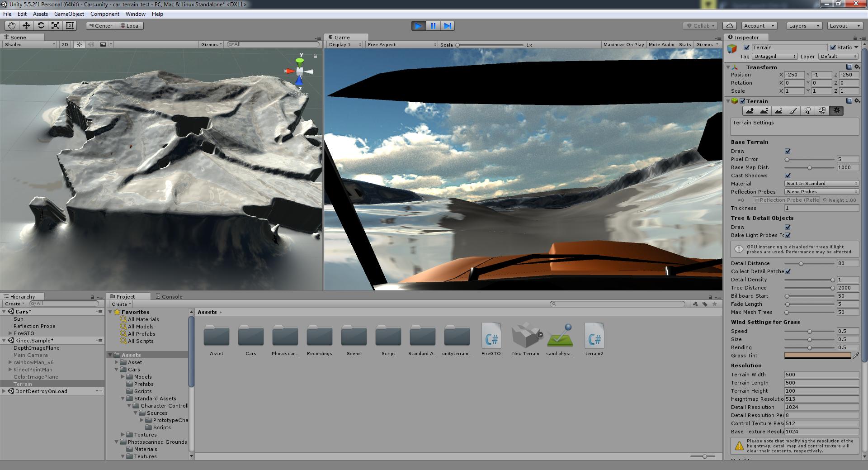Open the Tag Untagged dropdown
This screenshot has height=470, width=868.
tap(774, 57)
